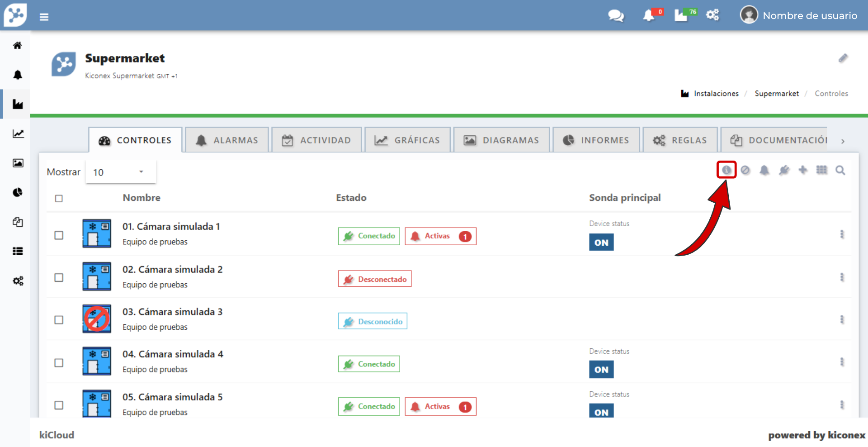Open the grid view icon in the toolbar

point(821,170)
